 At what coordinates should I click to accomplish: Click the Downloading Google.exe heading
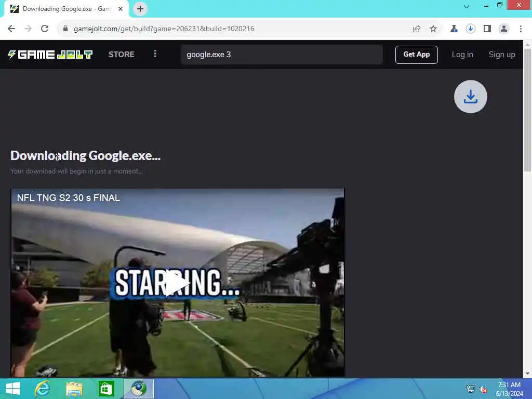pyautogui.click(x=86, y=156)
